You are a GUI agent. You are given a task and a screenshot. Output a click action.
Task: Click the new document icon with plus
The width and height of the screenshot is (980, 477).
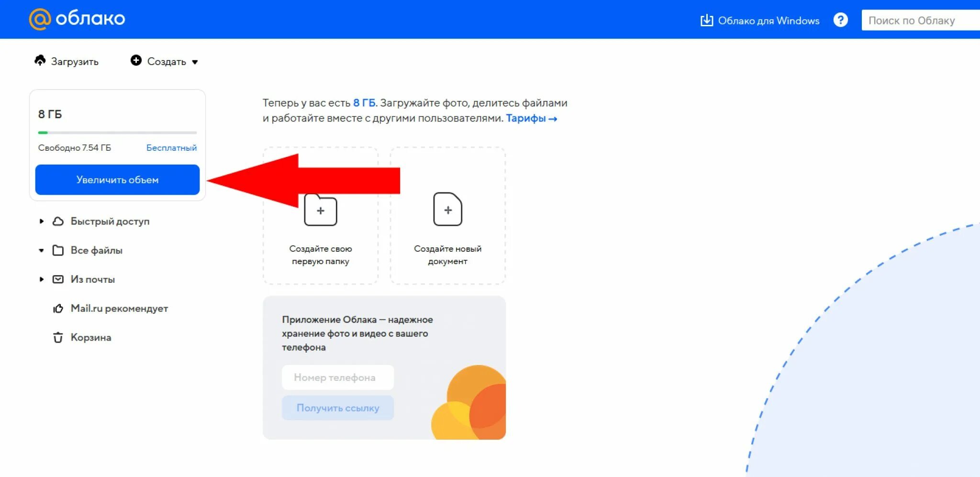[448, 209]
